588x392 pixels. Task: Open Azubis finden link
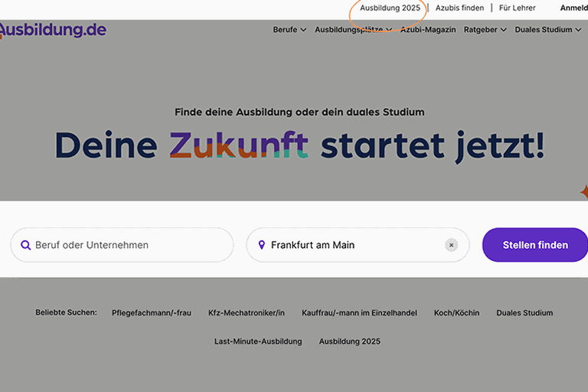[459, 8]
